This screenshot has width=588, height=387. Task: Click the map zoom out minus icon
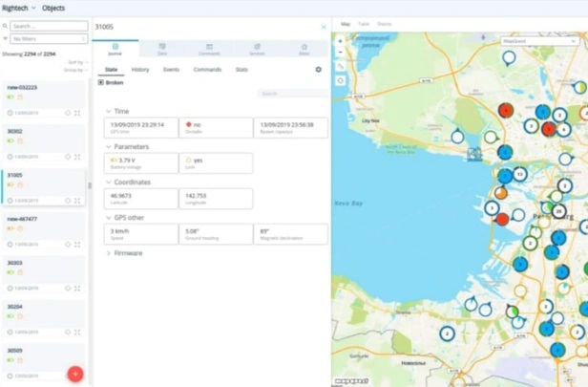(340, 52)
